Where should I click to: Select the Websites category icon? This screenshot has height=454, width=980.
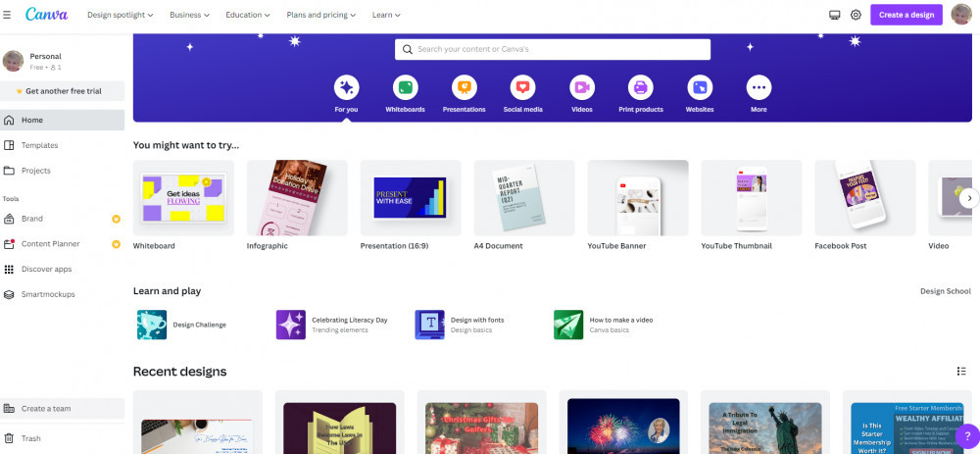[x=700, y=87]
